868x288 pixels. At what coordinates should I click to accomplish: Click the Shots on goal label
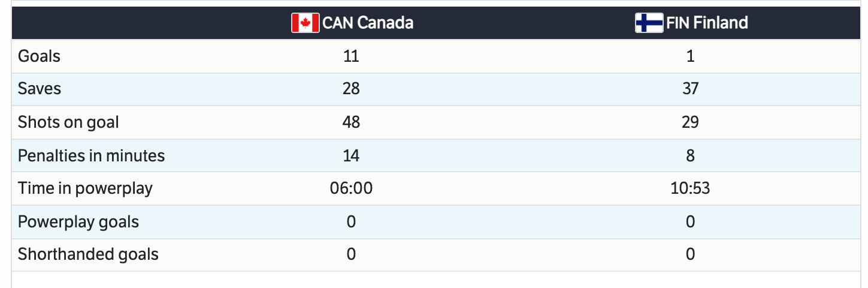click(x=68, y=122)
